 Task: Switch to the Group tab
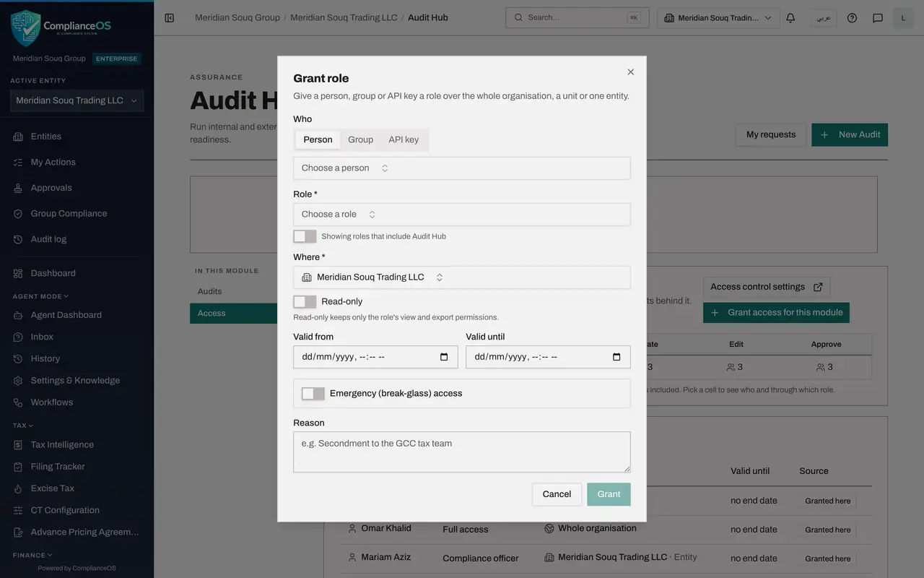click(360, 139)
